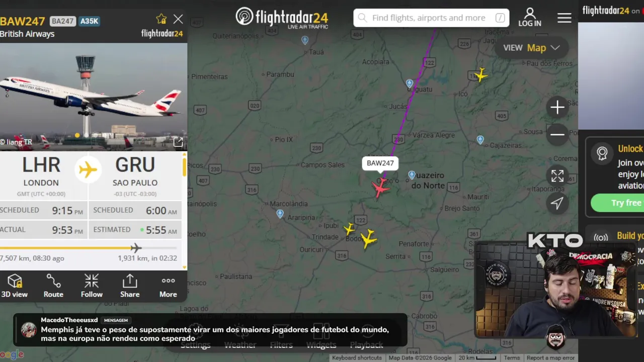Focus the Find flights search field

[431, 18]
